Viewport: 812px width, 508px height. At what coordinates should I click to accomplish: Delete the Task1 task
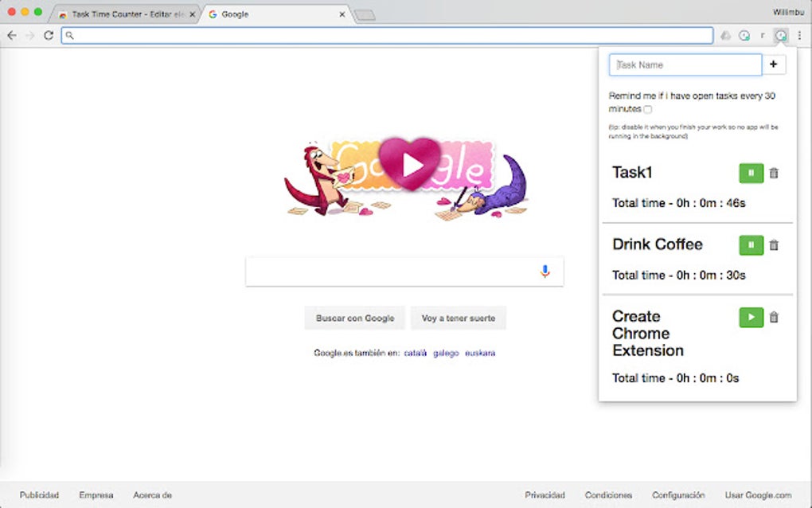pyautogui.click(x=774, y=173)
